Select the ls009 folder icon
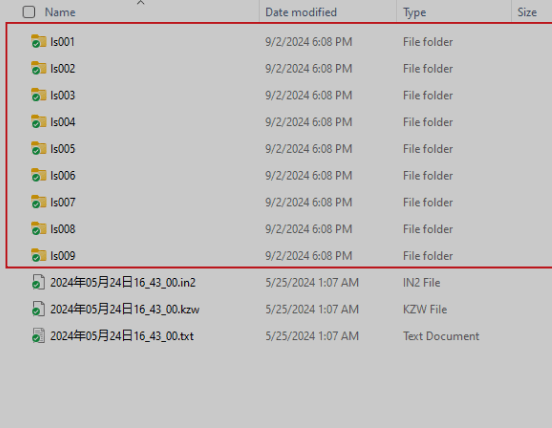552x428 pixels. pyautogui.click(x=38, y=255)
